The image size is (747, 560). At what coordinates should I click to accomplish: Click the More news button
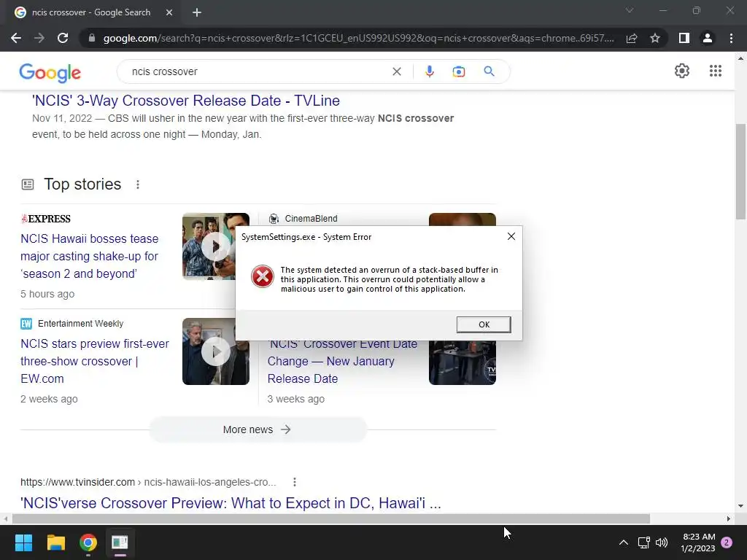(x=258, y=429)
